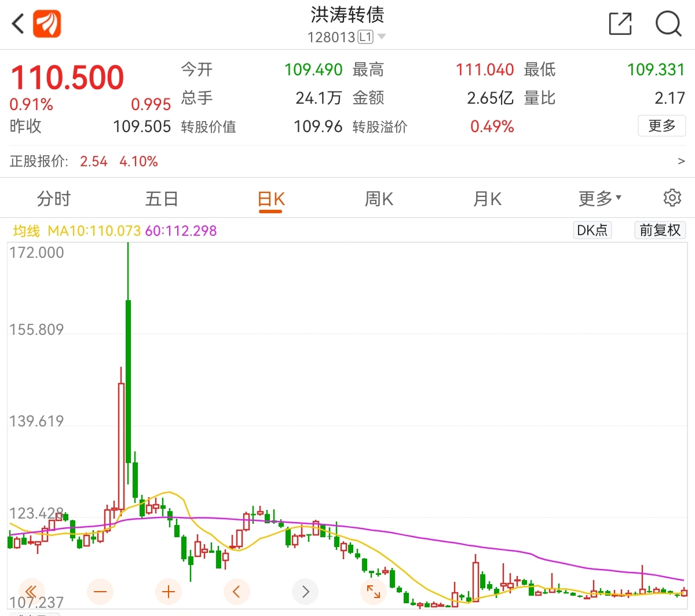Viewport: 695px width, 616px height.
Task: Tap the 172.000 y-axis label
Action: (x=36, y=253)
